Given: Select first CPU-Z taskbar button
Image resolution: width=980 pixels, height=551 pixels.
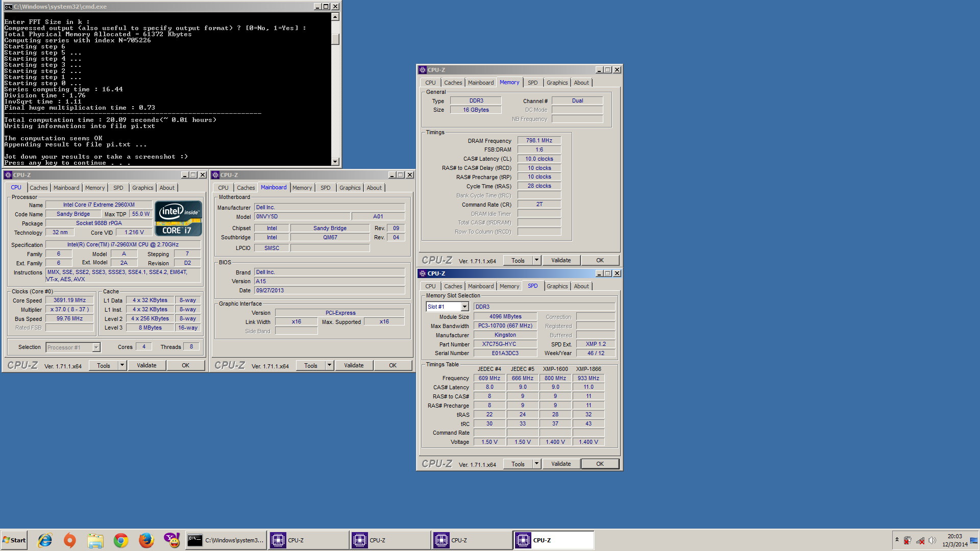Looking at the screenshot, I should [308, 540].
